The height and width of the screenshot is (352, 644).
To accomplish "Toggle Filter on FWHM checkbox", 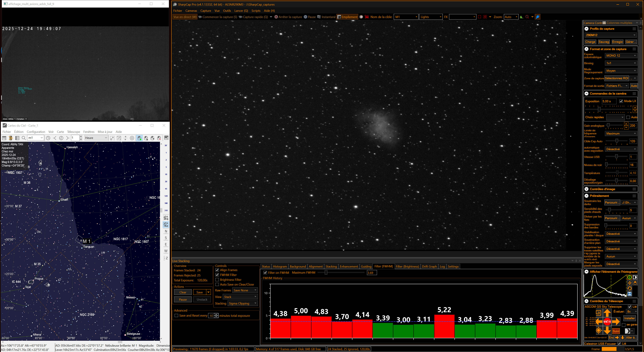I will [265, 273].
